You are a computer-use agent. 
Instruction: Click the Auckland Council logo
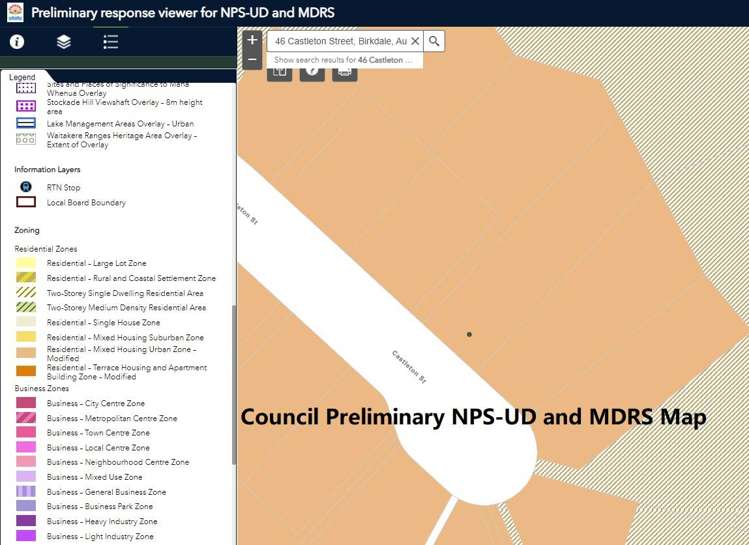click(13, 13)
